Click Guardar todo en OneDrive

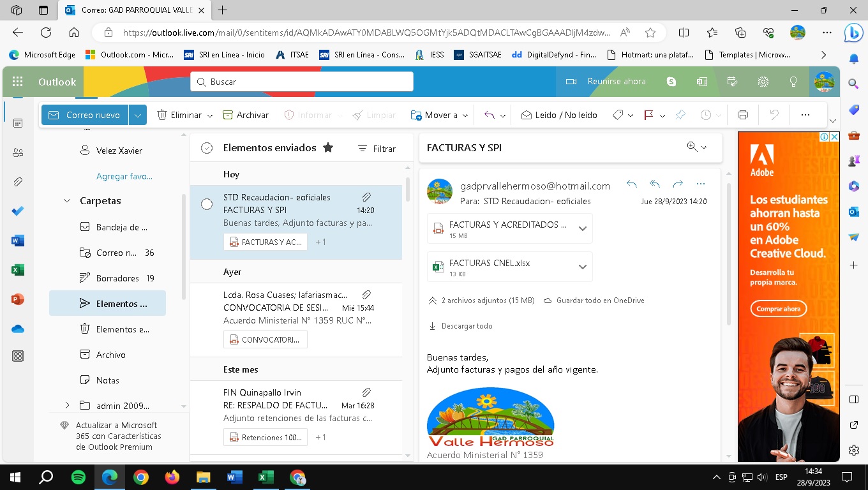pyautogui.click(x=600, y=301)
